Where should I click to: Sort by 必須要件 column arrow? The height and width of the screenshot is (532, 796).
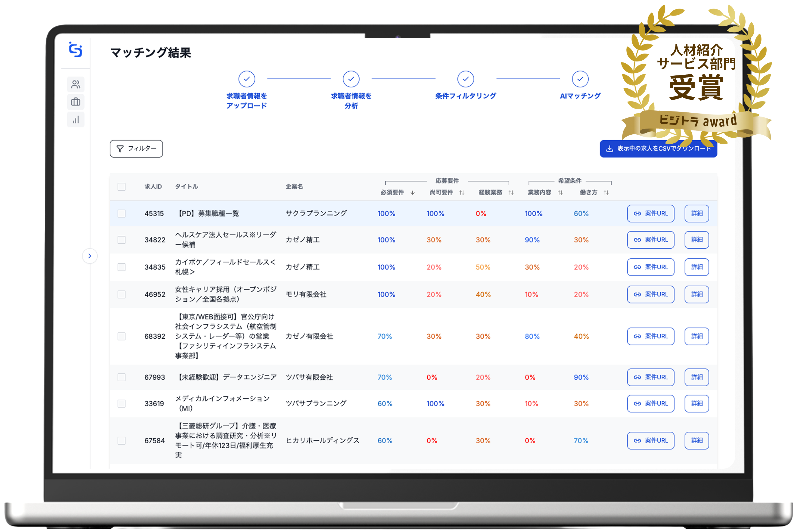coord(412,193)
